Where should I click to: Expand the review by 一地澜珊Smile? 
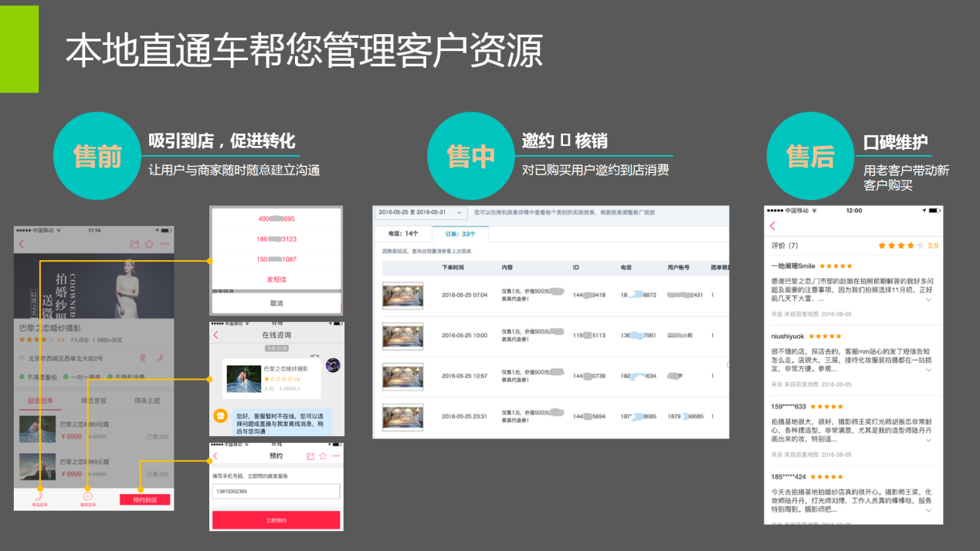click(928, 300)
